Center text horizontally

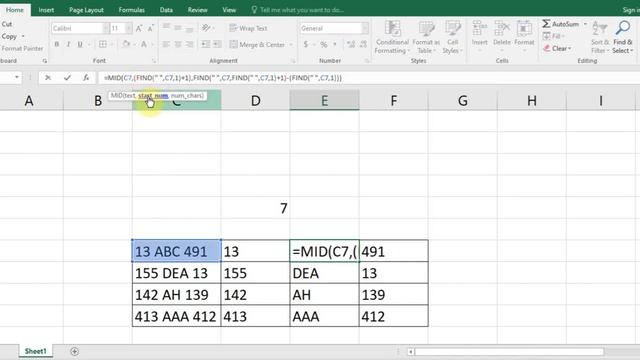[178, 44]
